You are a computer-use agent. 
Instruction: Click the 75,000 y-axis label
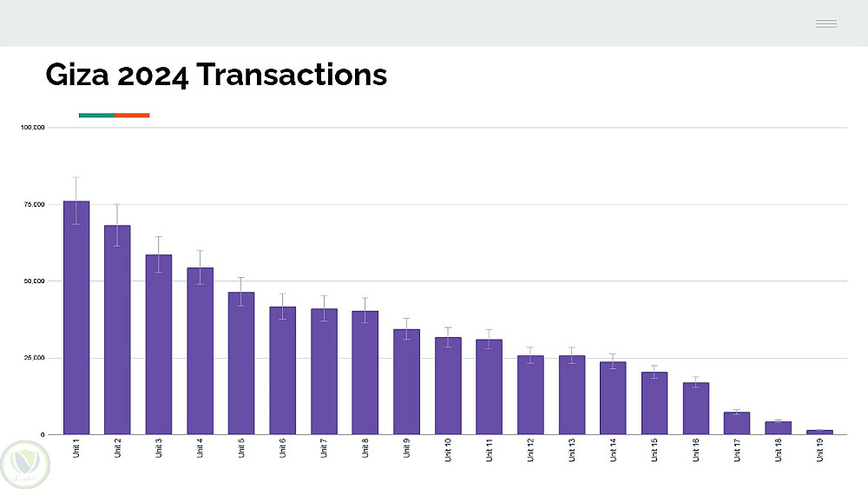pos(34,204)
